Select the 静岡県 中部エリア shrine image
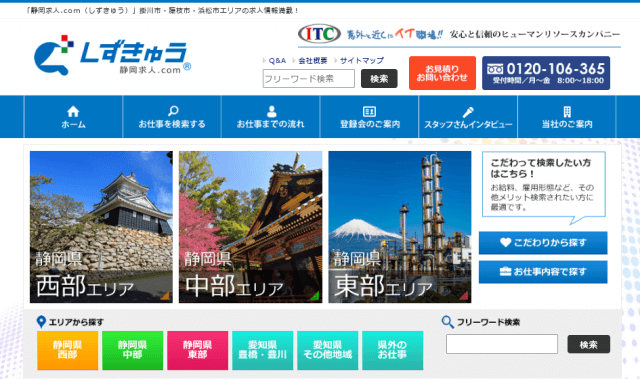The width and height of the screenshot is (640, 379). coord(251,227)
